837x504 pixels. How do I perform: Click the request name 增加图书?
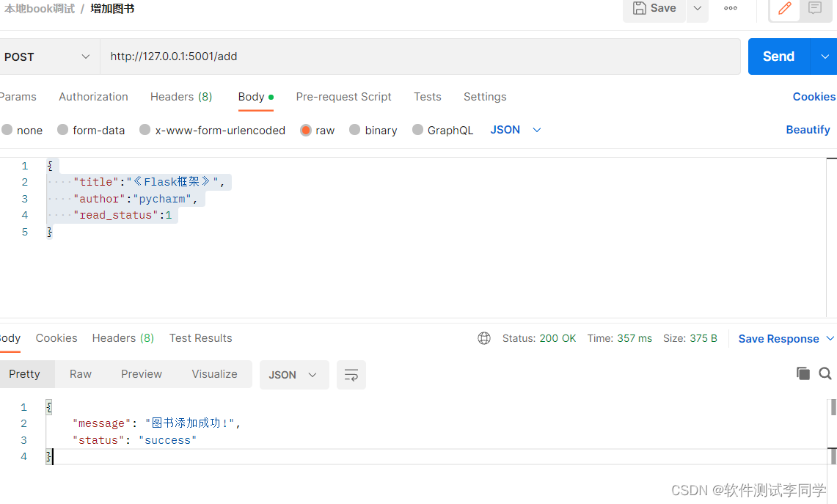click(x=112, y=9)
